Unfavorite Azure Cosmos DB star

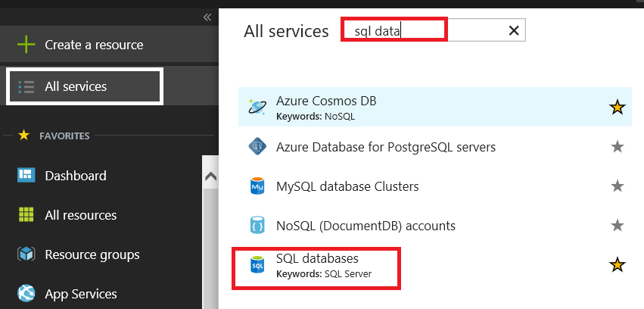618,108
